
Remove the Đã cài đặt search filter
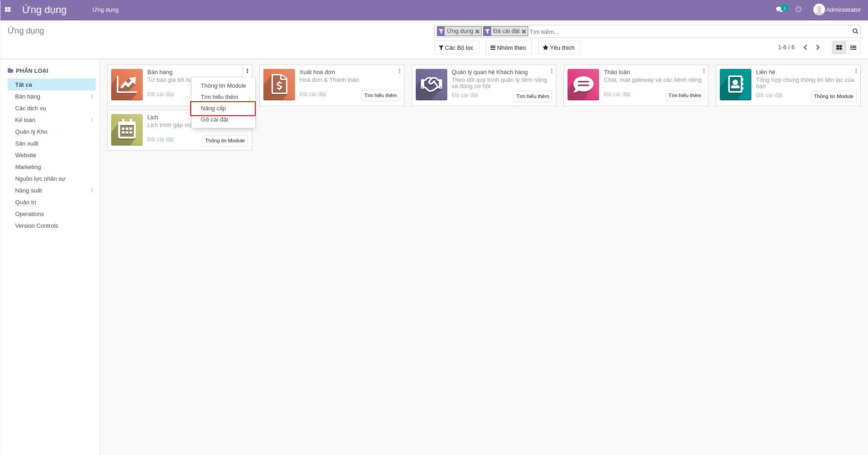tap(524, 31)
